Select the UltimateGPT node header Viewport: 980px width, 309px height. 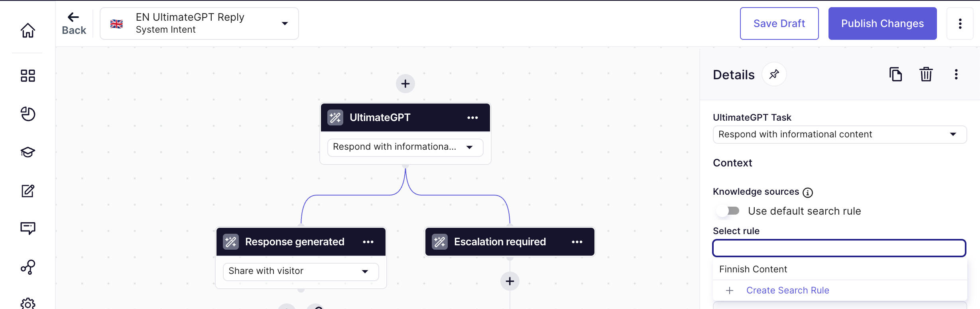pyautogui.click(x=405, y=117)
